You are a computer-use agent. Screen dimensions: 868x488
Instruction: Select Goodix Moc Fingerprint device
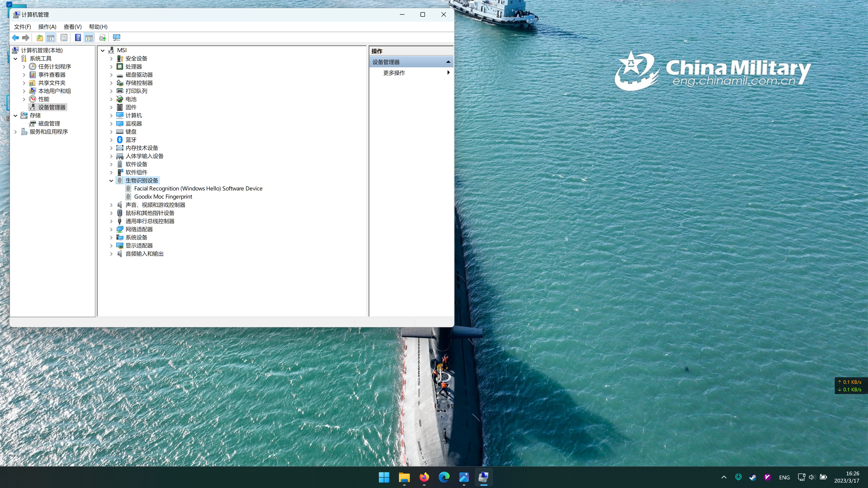point(163,197)
